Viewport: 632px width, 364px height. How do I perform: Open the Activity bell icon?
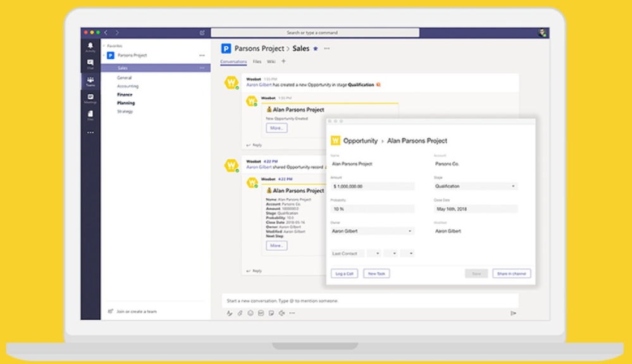point(90,47)
